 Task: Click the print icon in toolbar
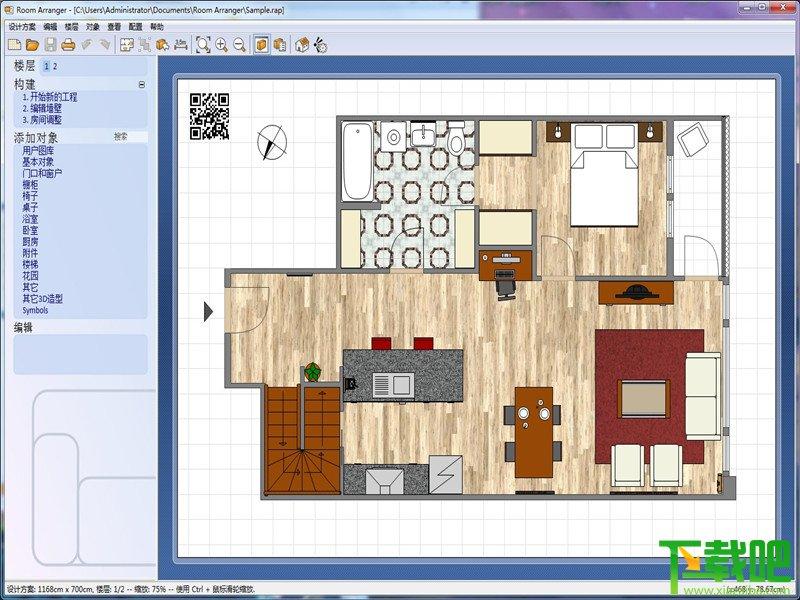pyautogui.click(x=68, y=45)
